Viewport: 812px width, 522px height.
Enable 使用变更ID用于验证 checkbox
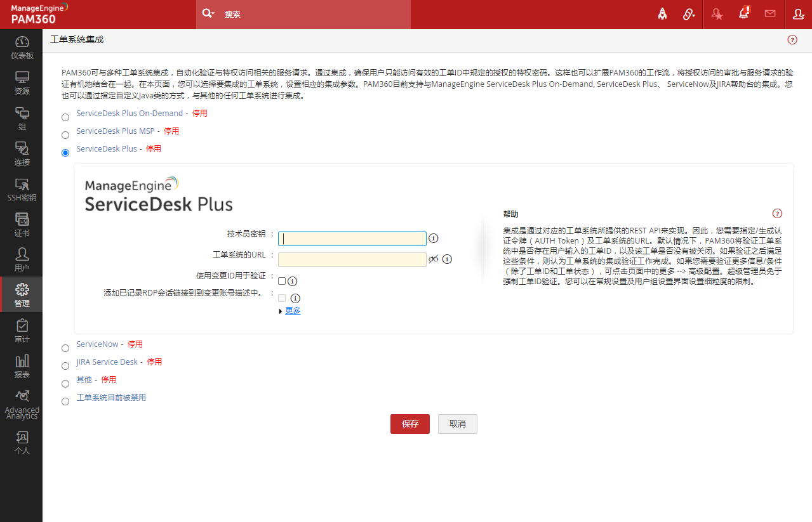click(282, 281)
